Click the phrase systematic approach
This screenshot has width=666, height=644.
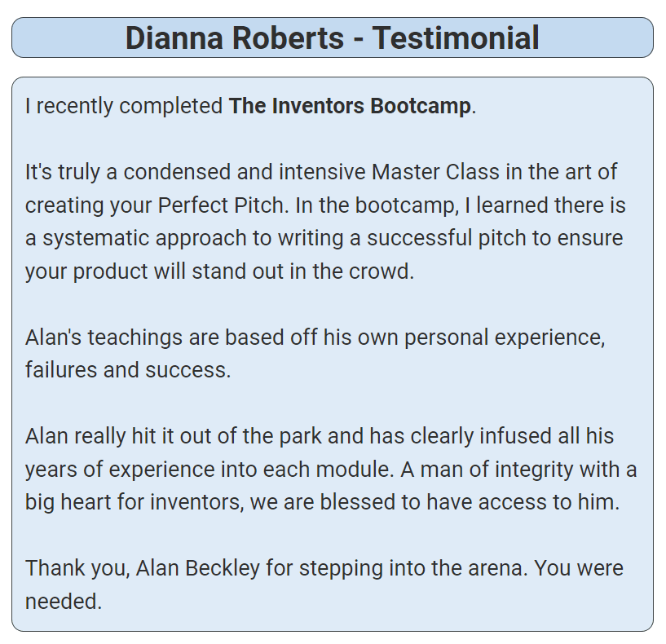(144, 238)
